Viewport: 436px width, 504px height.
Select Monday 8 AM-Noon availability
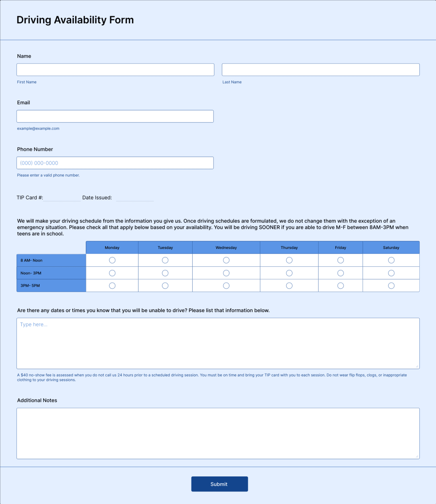112,260
